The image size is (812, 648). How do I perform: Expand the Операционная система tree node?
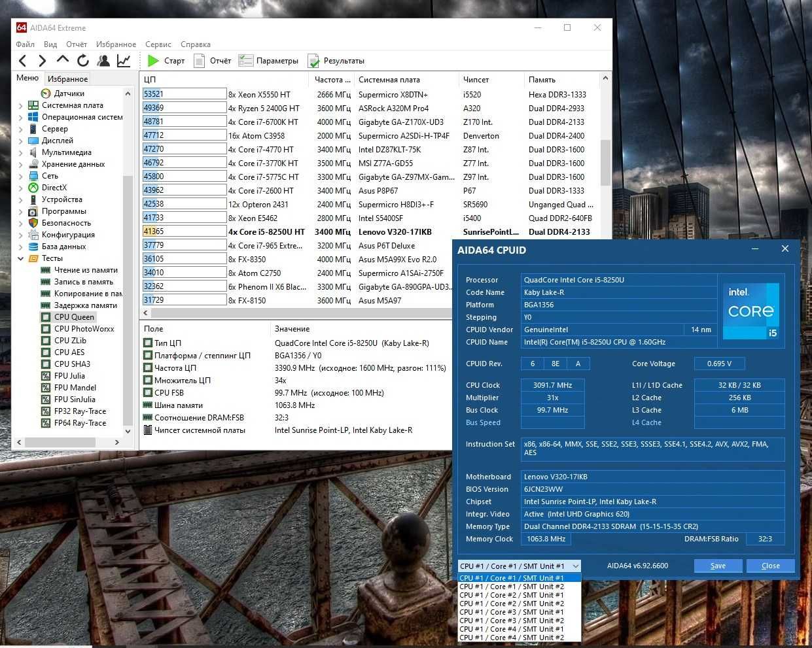[20, 117]
